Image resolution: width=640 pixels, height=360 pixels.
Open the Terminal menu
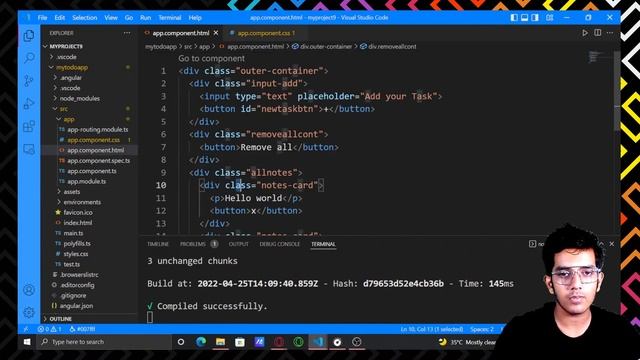170,18
